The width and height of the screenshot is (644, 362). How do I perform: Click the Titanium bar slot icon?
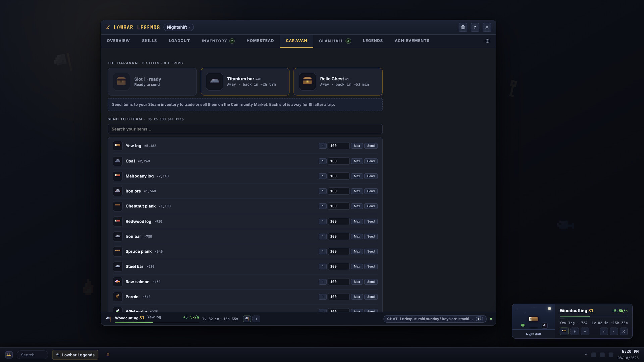coord(214,81)
